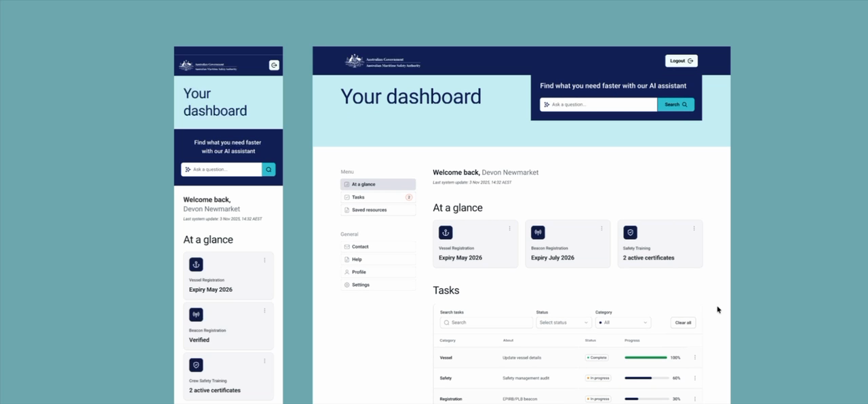The height and width of the screenshot is (404, 868).
Task: Click 'Expiry May 2026' on mobile vessel card
Action: [211, 289]
